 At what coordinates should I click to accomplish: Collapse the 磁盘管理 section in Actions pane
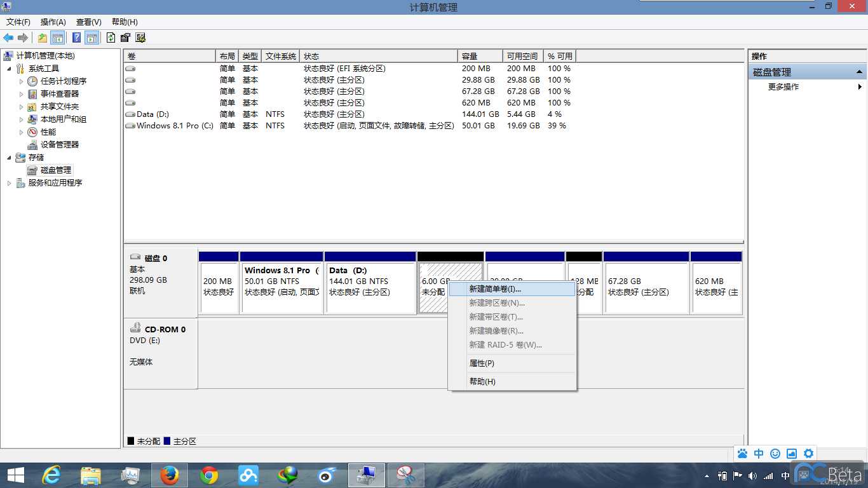[860, 72]
